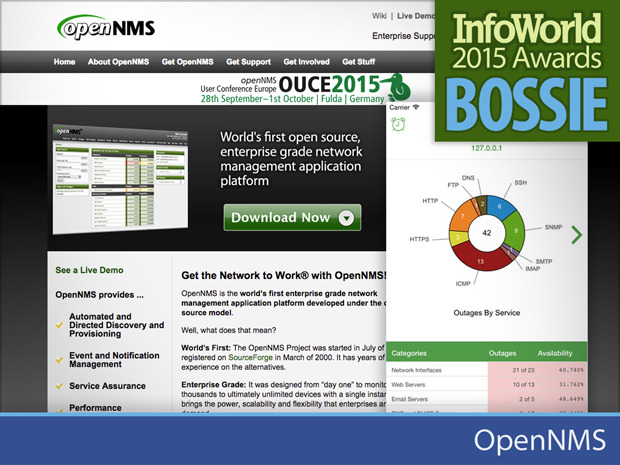Click checkmark beside Event and Notification Management
Image resolution: width=620 pixels, height=465 pixels.
point(59,360)
